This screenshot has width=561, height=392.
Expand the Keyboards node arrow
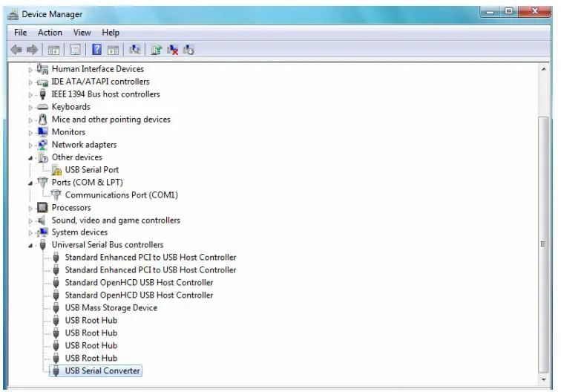[30, 108]
